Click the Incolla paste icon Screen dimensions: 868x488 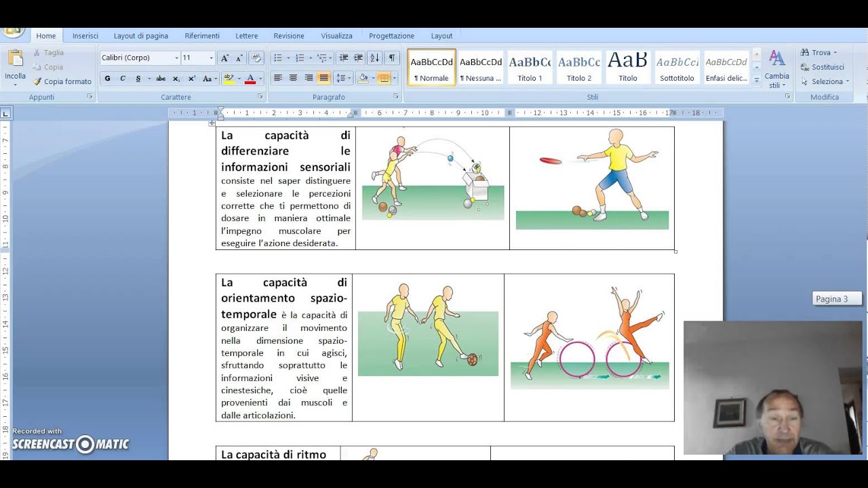coord(15,59)
